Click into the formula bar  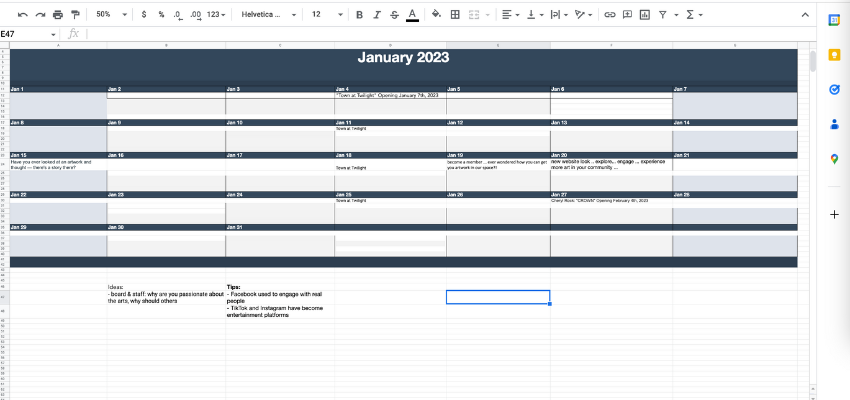point(450,34)
